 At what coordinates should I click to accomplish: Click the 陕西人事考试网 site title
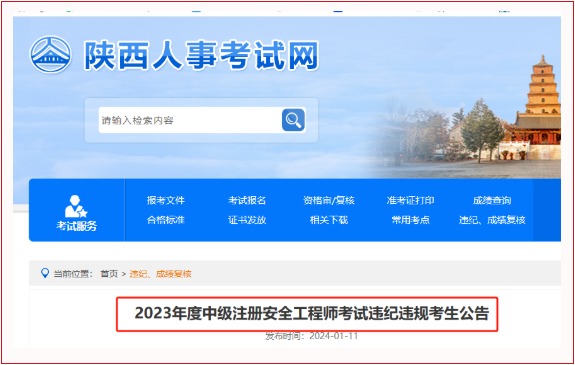(x=201, y=55)
